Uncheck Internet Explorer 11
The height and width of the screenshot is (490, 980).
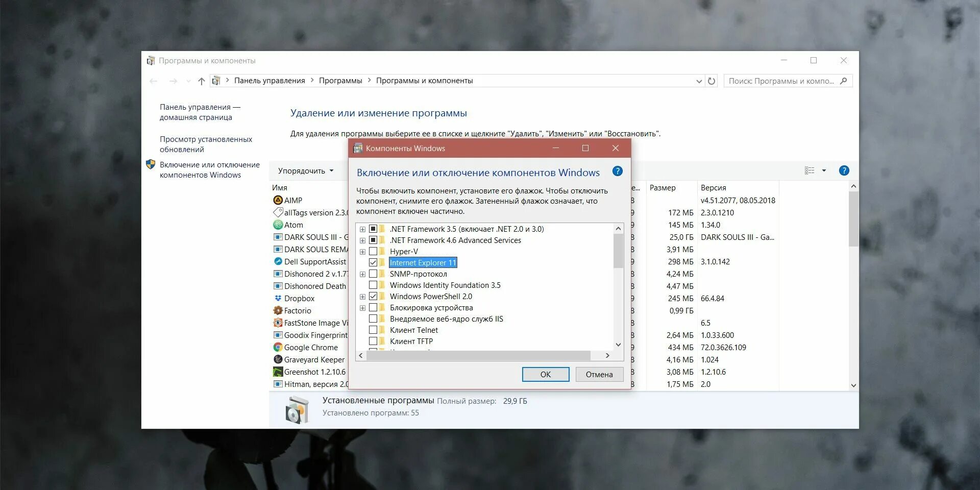point(373,262)
